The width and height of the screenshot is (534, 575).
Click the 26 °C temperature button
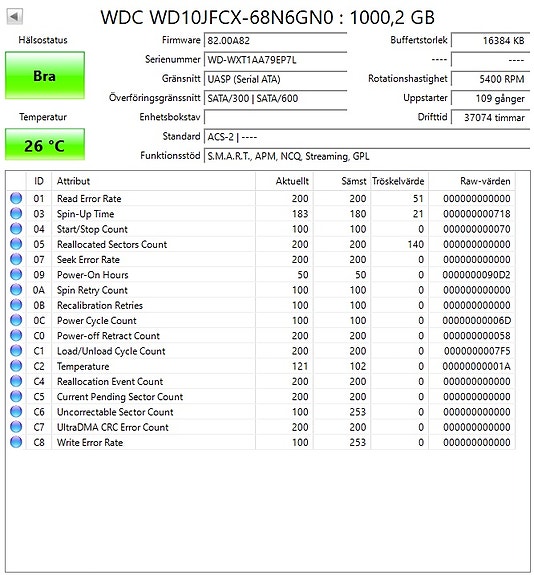[45, 145]
